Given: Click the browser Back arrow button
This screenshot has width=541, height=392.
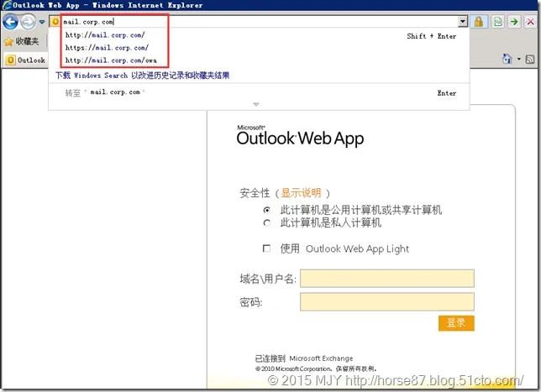Looking at the screenshot, I should click(10, 22).
